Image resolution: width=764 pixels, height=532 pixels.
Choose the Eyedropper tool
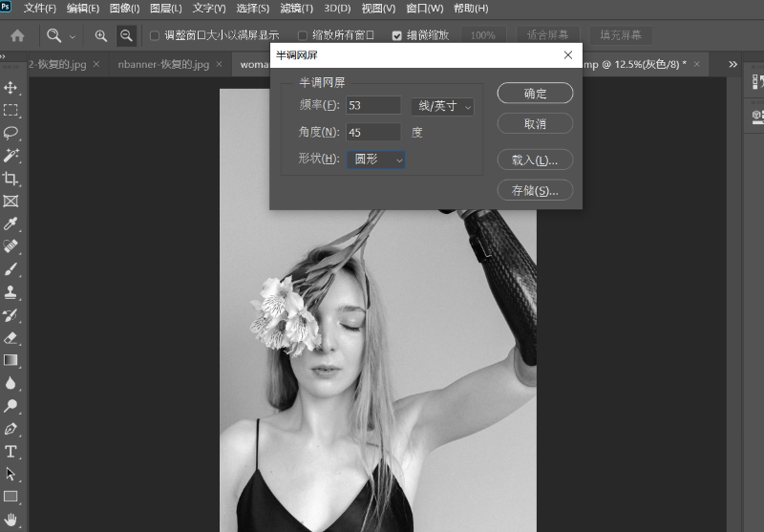click(x=11, y=224)
